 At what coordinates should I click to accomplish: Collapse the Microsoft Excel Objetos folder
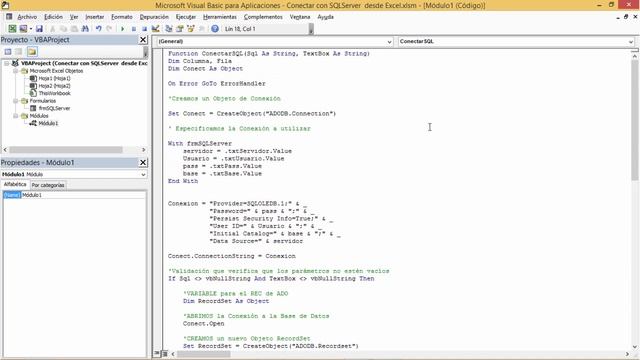pos(16,71)
